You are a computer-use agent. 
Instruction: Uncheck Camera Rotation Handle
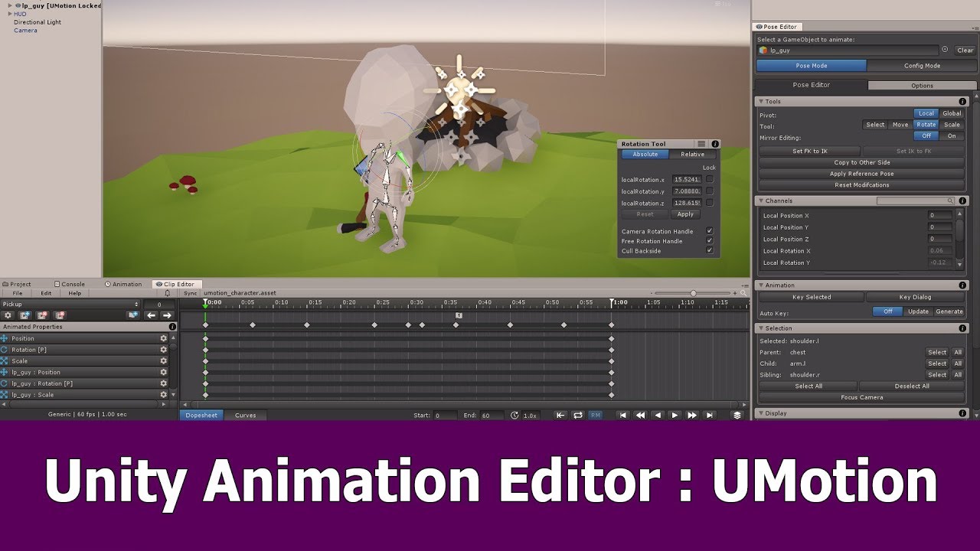click(710, 231)
